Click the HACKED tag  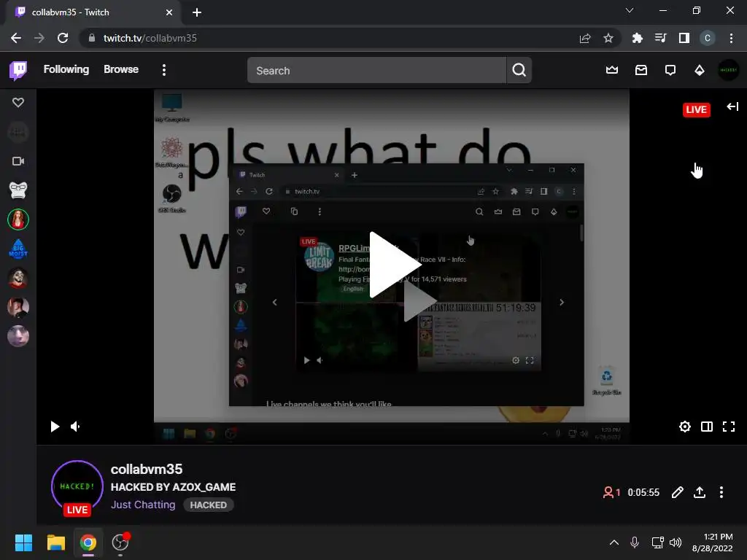click(x=208, y=505)
